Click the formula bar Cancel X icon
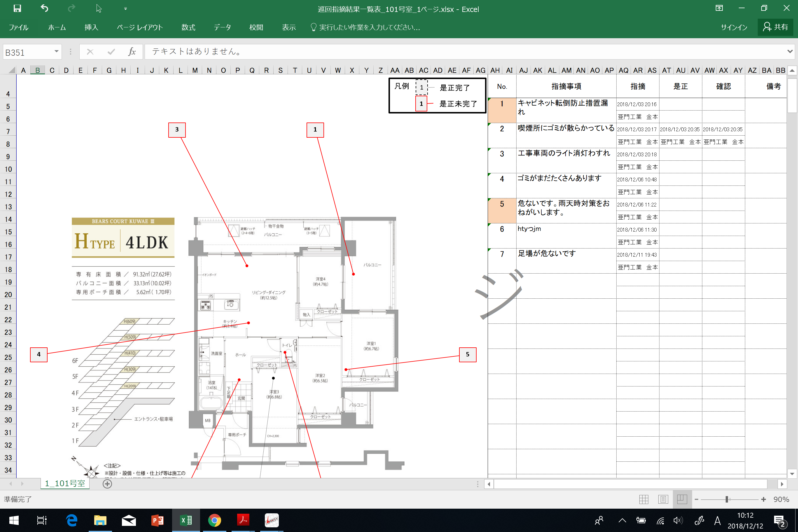Image resolution: width=798 pixels, height=532 pixels. pyautogui.click(x=90, y=52)
